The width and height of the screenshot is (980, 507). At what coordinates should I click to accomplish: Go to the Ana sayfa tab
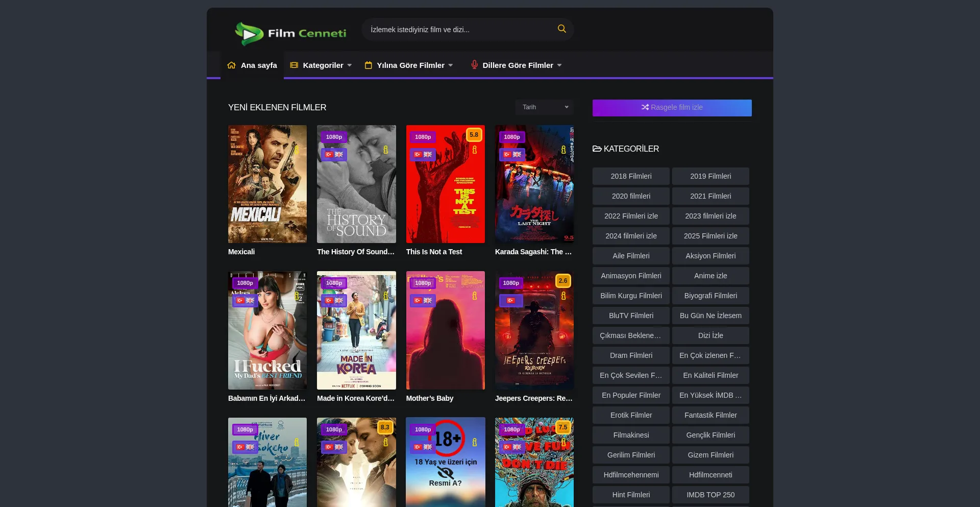coord(252,65)
